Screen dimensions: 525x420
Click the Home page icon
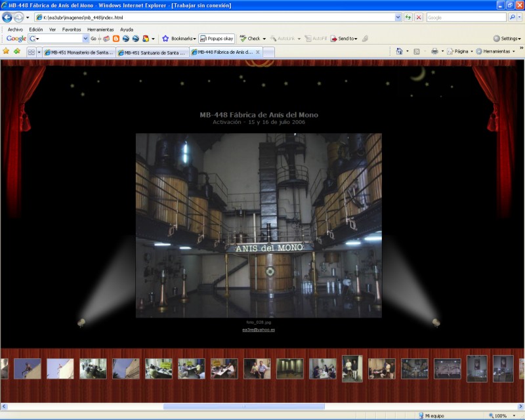(x=399, y=51)
